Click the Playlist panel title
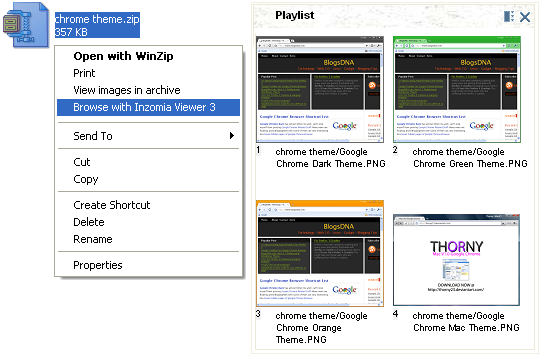Screen dimensions: 544x362 [295, 15]
